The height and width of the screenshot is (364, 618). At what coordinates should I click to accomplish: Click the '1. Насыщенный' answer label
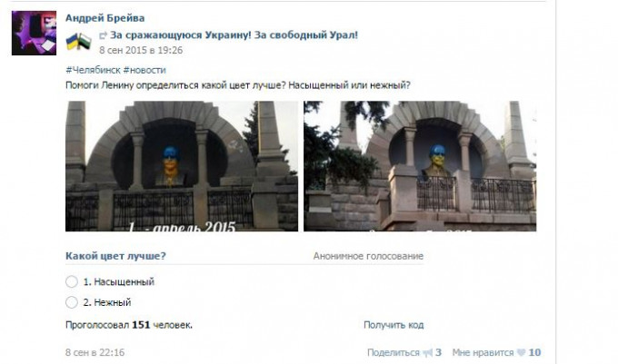pos(119,281)
